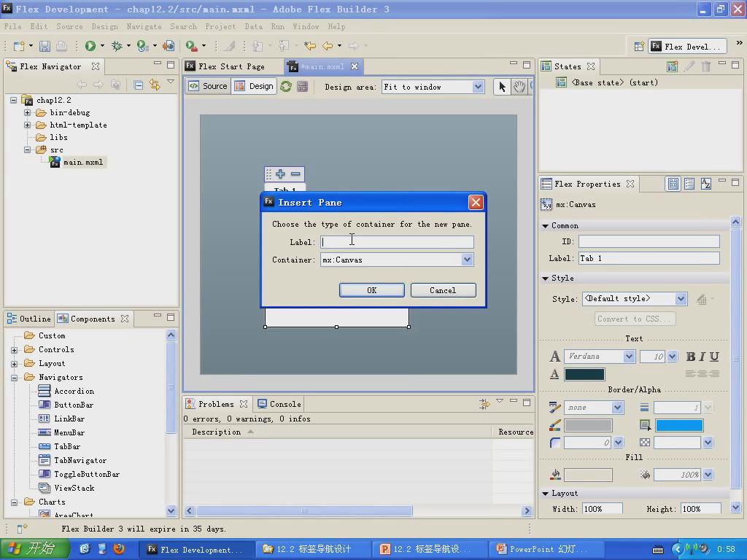Select the ButtonBar component
The width and height of the screenshot is (747, 560).
(x=66, y=405)
